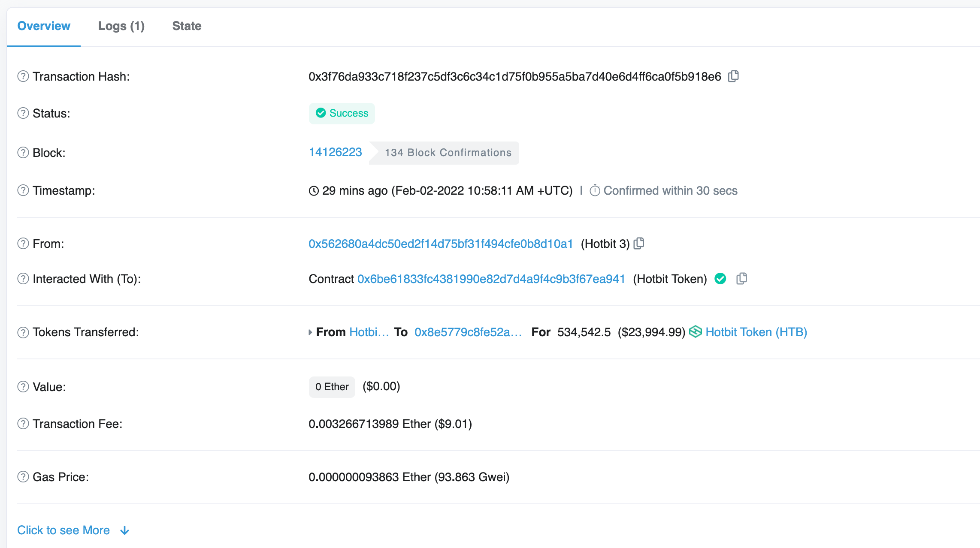This screenshot has width=980, height=548.
Task: Click the question mark beside Transaction Hash
Action: pos(23,76)
